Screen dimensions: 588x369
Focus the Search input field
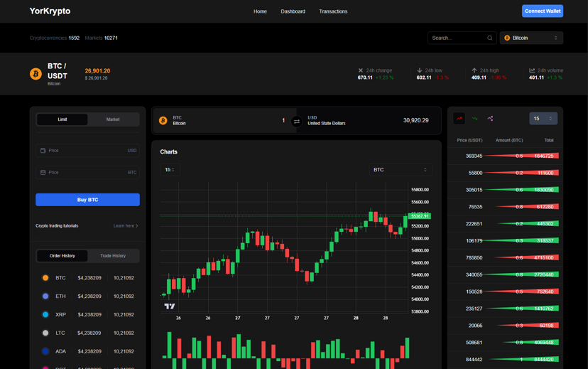[x=462, y=38]
